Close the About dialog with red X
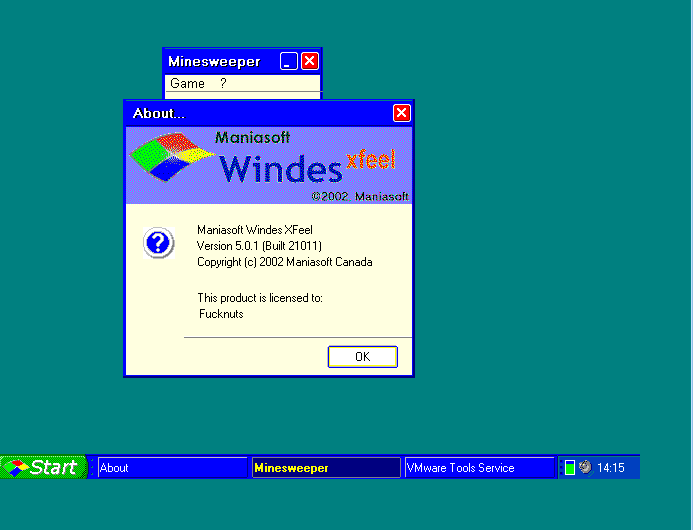This screenshot has height=530, width=693. (x=401, y=113)
